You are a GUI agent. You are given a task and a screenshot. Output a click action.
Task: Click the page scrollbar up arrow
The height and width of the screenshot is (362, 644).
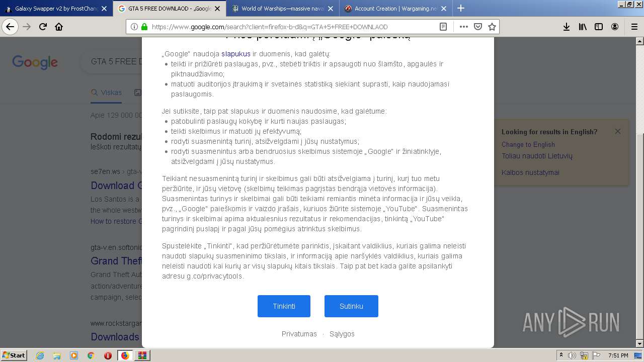pyautogui.click(x=639, y=41)
